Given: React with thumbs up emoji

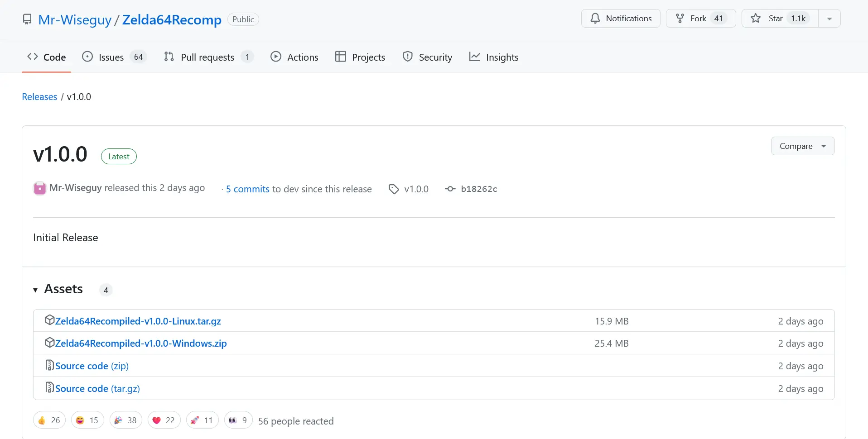Looking at the screenshot, I should point(49,420).
